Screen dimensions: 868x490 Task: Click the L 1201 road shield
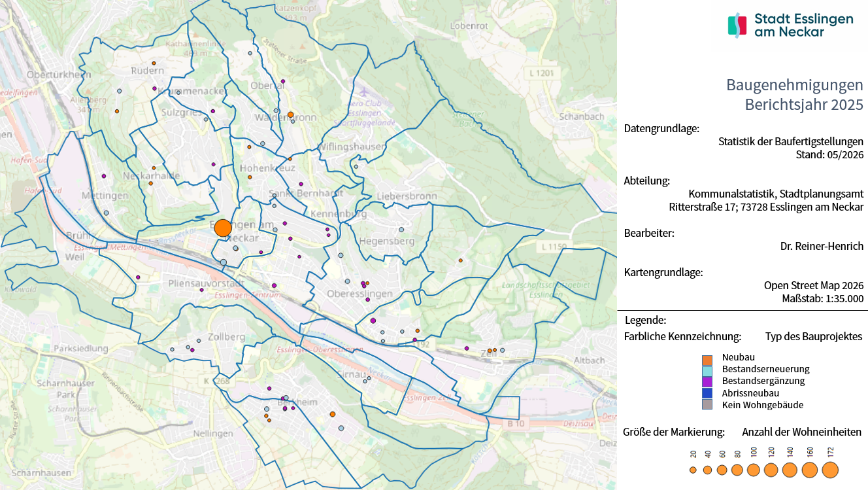pos(542,73)
